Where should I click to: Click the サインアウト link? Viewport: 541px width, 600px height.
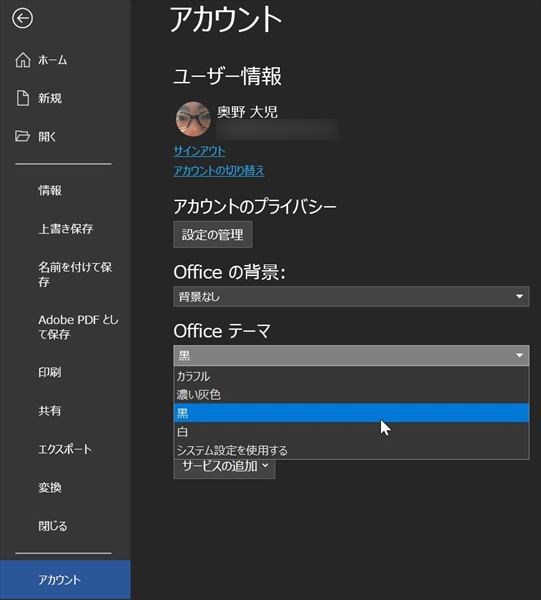point(199,151)
